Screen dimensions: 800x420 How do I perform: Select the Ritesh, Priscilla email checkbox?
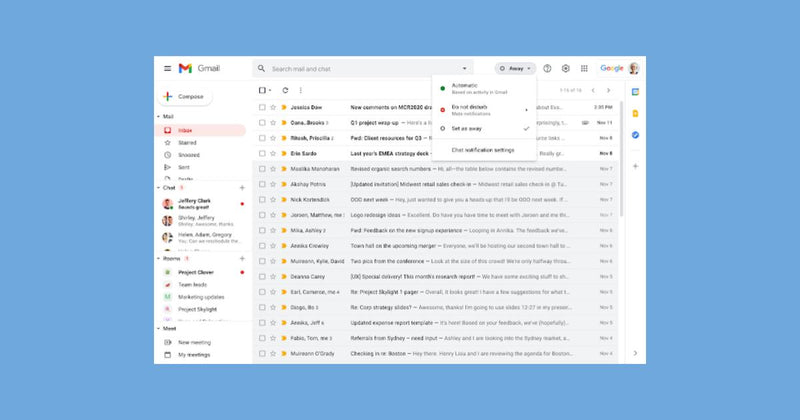coord(262,138)
